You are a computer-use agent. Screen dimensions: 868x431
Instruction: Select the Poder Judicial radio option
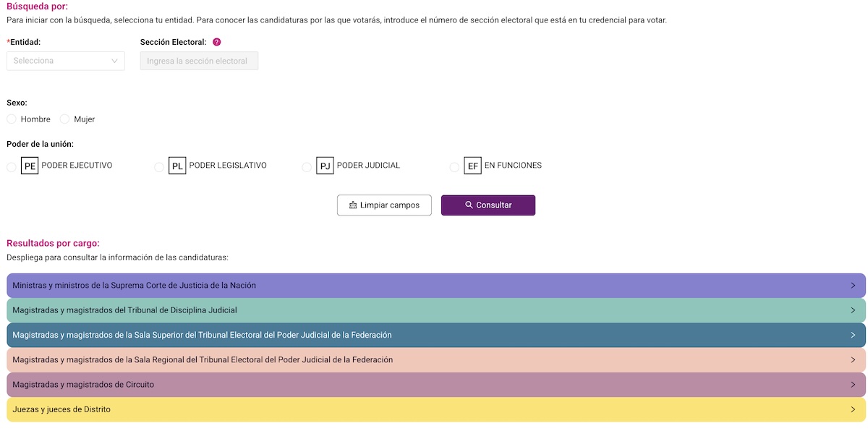(x=307, y=167)
